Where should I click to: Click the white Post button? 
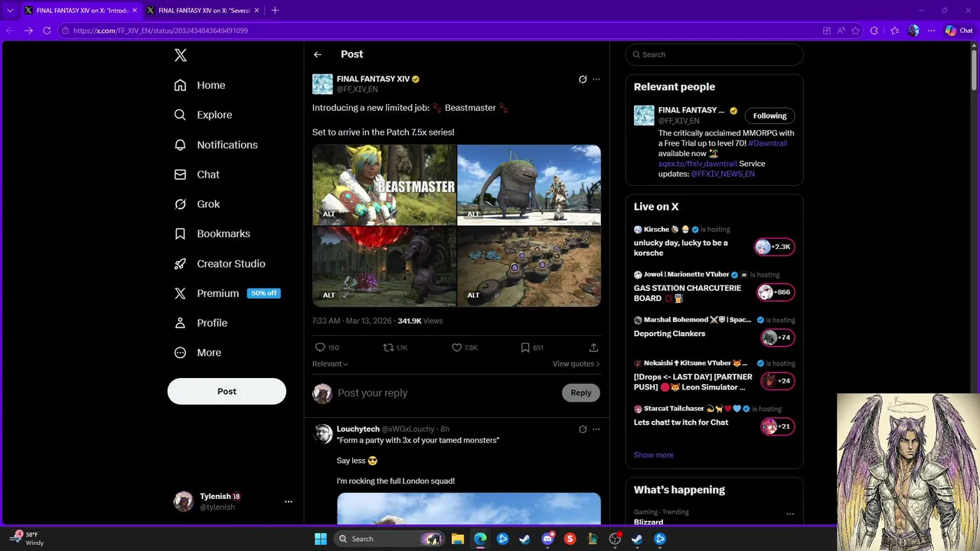227,391
